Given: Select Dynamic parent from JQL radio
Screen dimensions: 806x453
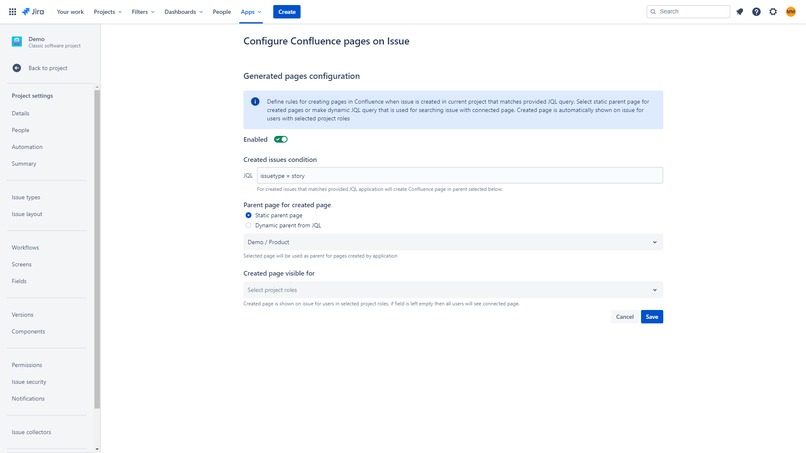Looking at the screenshot, I should (248, 225).
